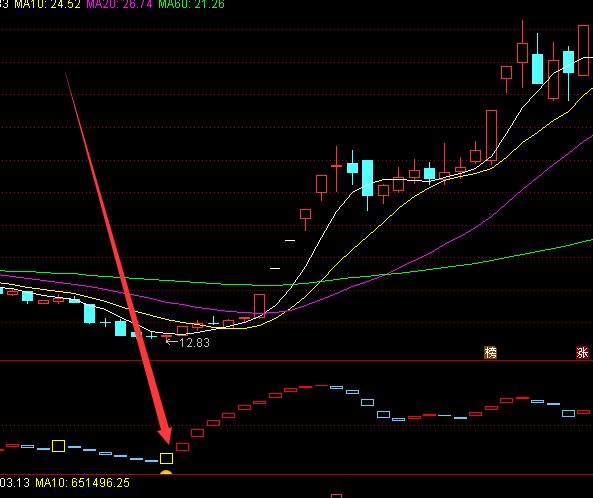Click the green MA60: 21.26 label
This screenshot has width=593, height=498.
[191, 4]
